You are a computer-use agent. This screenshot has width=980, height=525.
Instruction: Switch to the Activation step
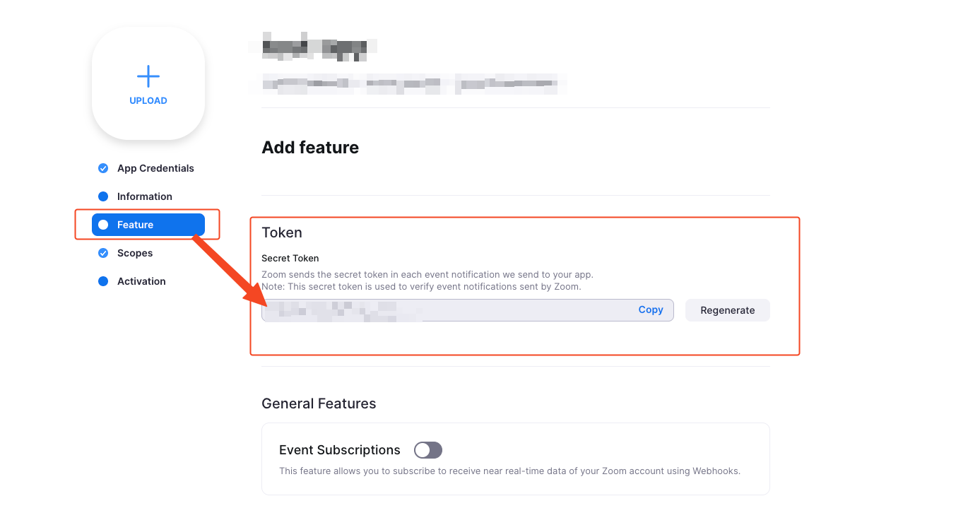point(141,281)
